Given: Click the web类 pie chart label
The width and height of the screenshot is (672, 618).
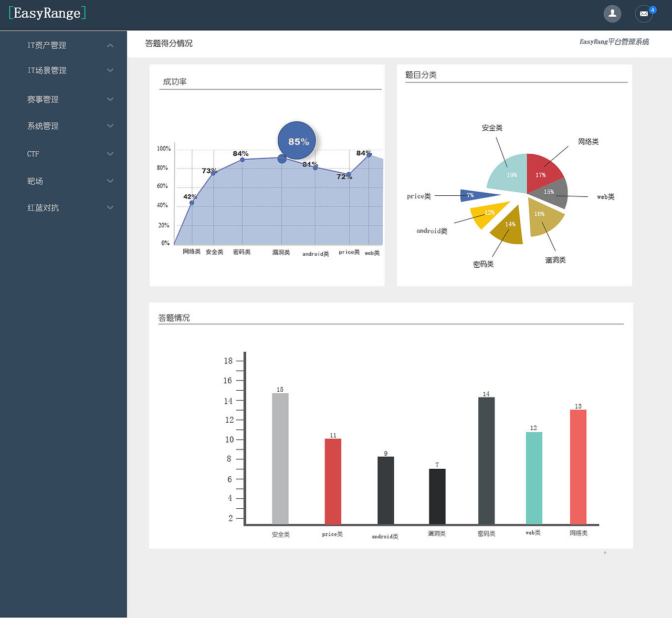Looking at the screenshot, I should [x=605, y=197].
